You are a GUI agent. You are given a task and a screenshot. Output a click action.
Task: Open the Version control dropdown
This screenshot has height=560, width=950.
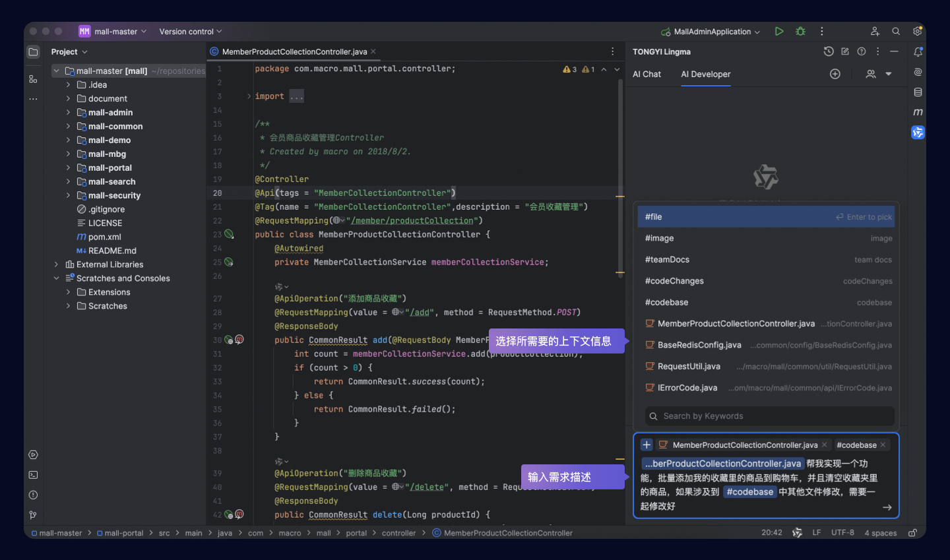(190, 31)
